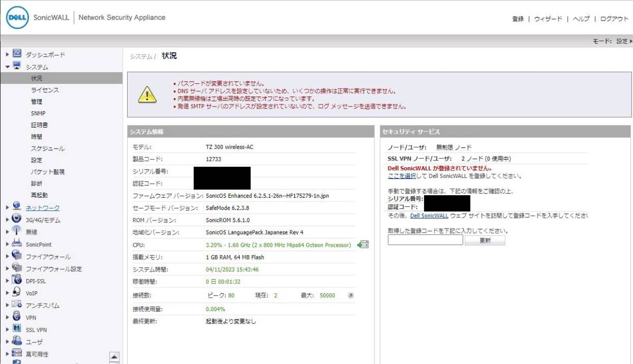This screenshot has height=364, width=633.
Task: Open the SNMP menu item
Action: click(38, 113)
